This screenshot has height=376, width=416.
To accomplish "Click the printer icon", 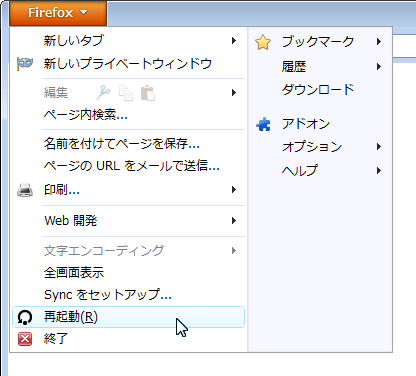I will [x=25, y=190].
